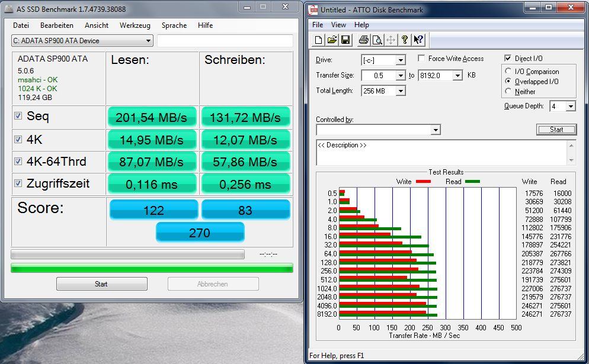Open the Ansicht menu
Image resolution: width=589 pixels, height=364 pixels.
pyautogui.click(x=97, y=25)
